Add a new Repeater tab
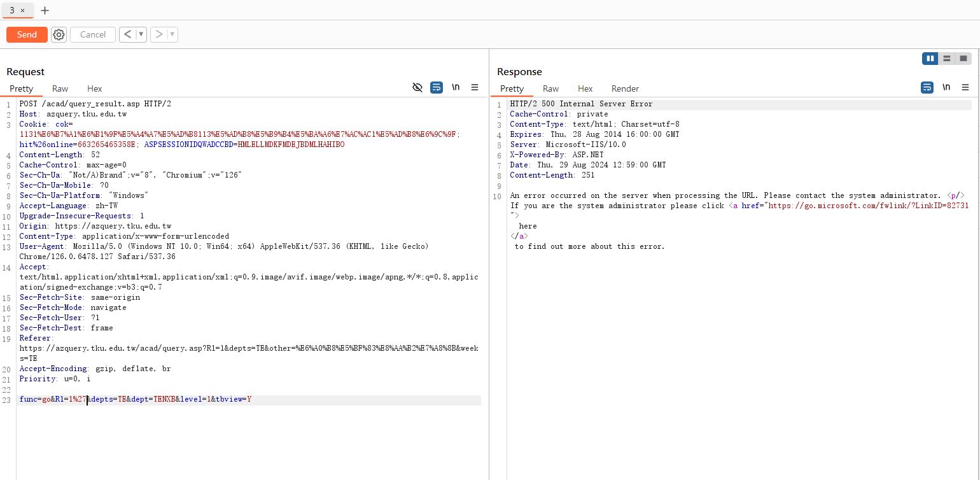The image size is (980, 480). (45, 10)
